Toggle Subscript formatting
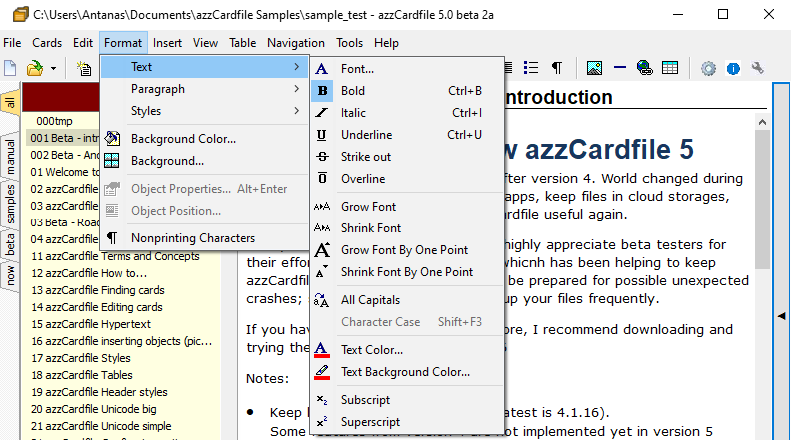This screenshot has height=440, width=792. (x=407, y=400)
